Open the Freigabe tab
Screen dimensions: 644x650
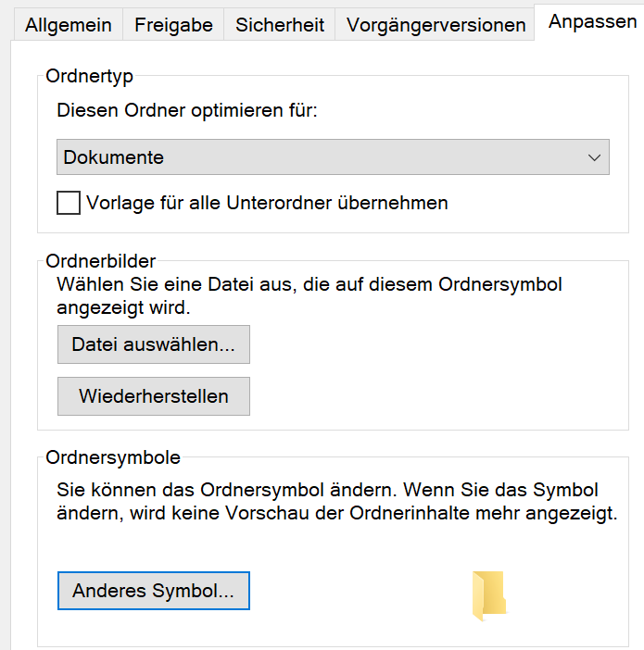coord(173,25)
